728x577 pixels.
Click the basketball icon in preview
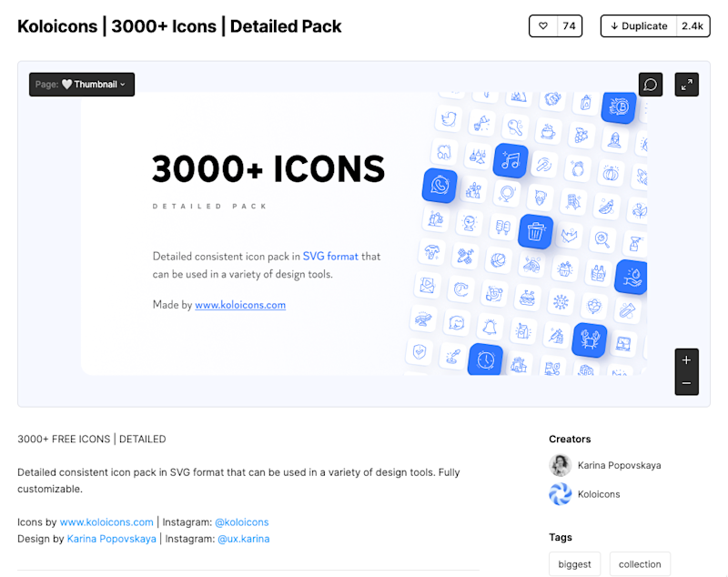pos(498,260)
